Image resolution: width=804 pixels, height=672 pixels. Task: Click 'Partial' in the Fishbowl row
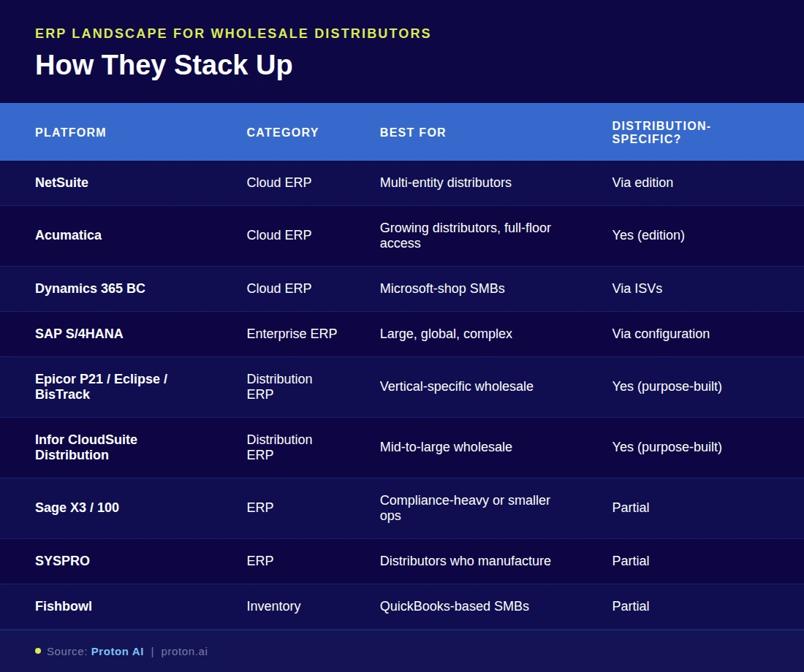click(631, 606)
